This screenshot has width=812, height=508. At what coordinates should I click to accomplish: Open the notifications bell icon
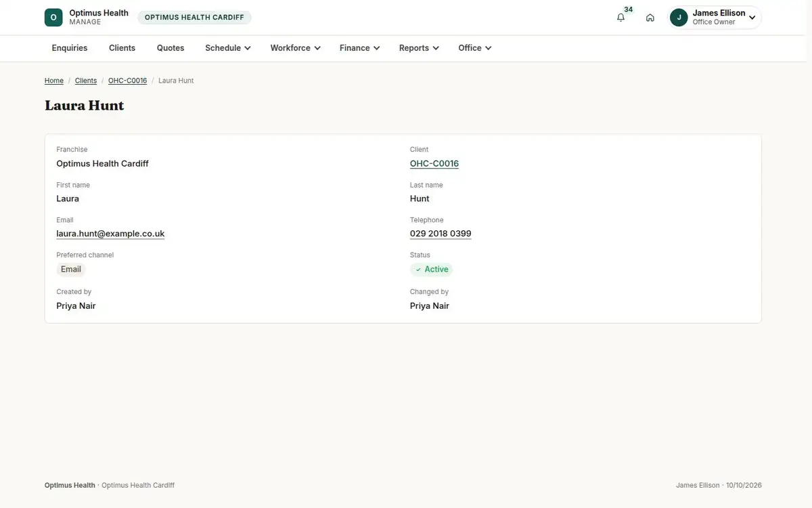point(621,18)
